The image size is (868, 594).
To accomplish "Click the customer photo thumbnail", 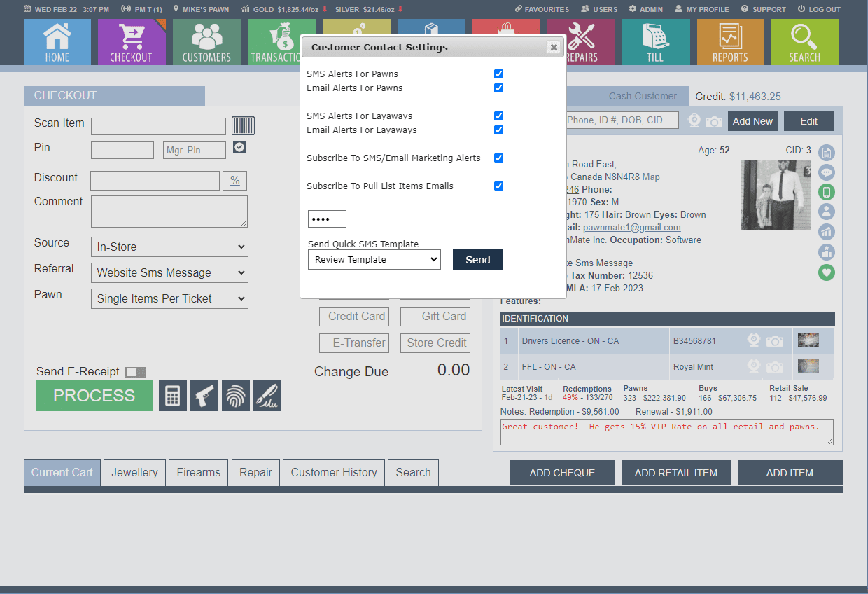I will (777, 195).
